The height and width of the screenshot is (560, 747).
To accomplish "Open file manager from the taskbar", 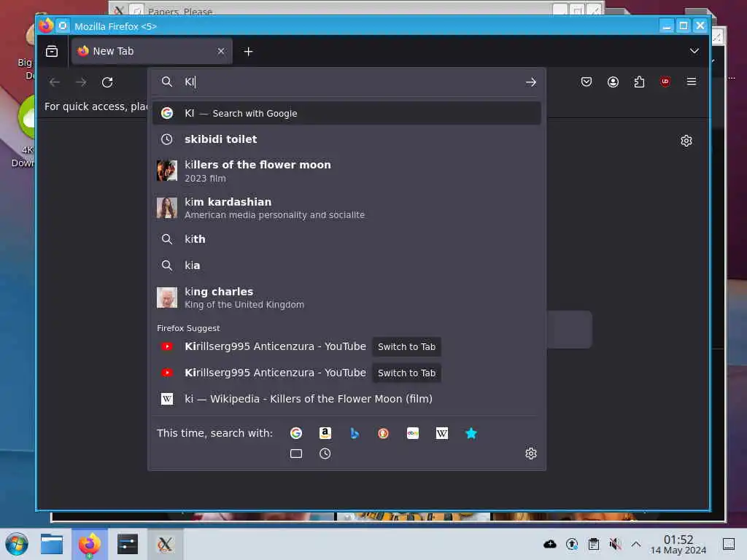I will click(52, 544).
